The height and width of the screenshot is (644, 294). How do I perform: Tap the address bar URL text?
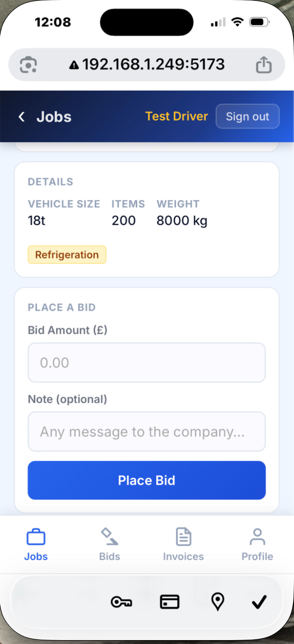pyautogui.click(x=152, y=64)
